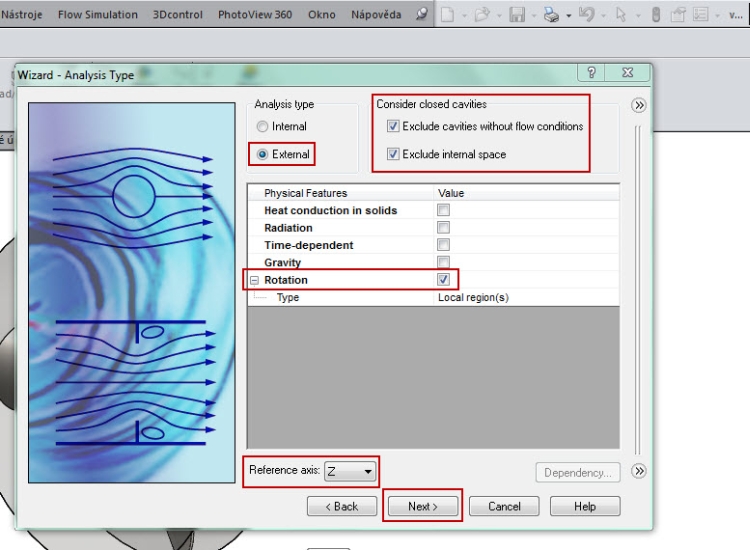Viewport: 750px width, 550px height.
Task: Click the Next button
Action: click(422, 506)
